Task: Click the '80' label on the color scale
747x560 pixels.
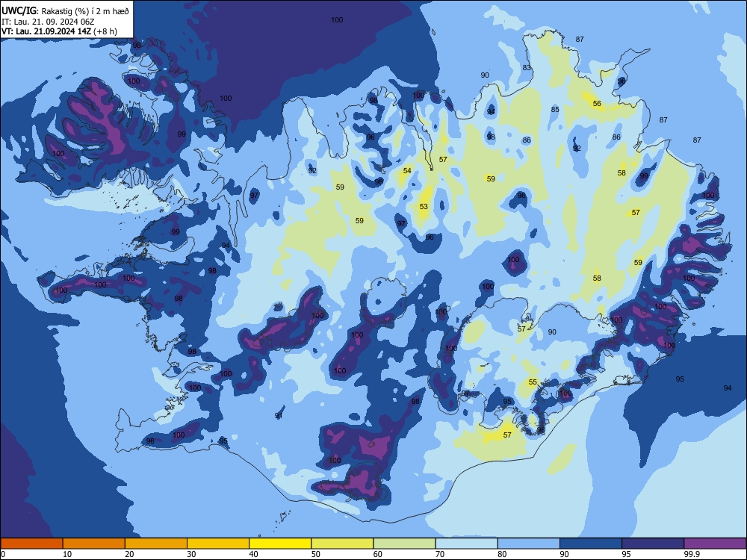Action: 502,554
